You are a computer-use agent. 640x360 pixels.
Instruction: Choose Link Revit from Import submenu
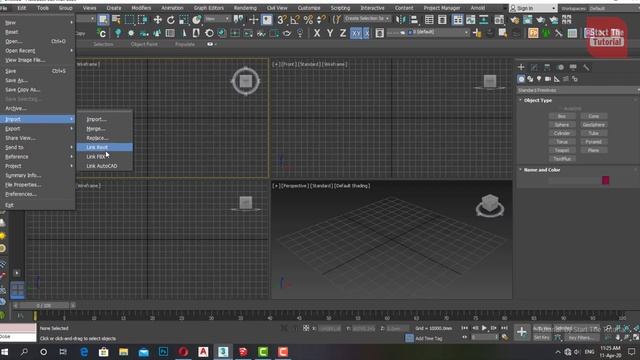pos(104,147)
